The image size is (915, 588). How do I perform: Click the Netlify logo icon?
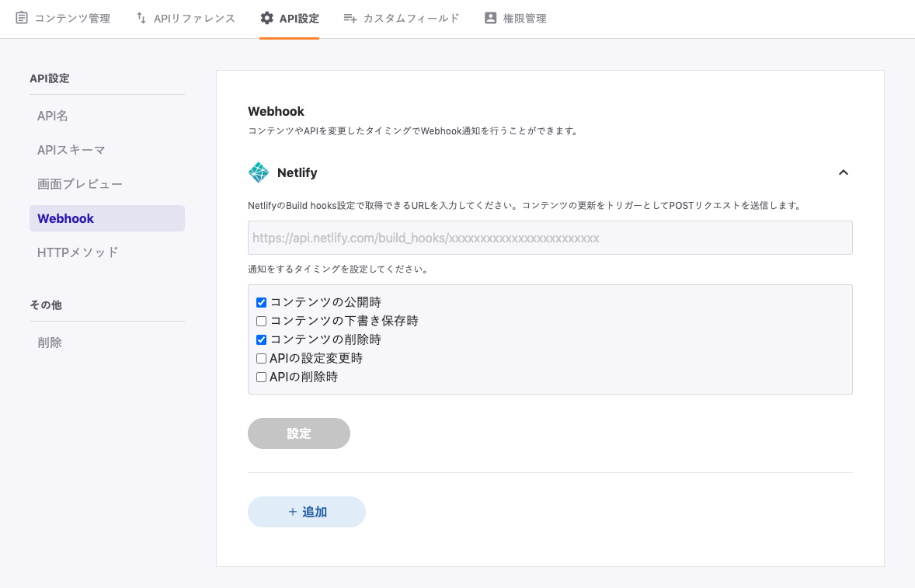[x=259, y=172]
